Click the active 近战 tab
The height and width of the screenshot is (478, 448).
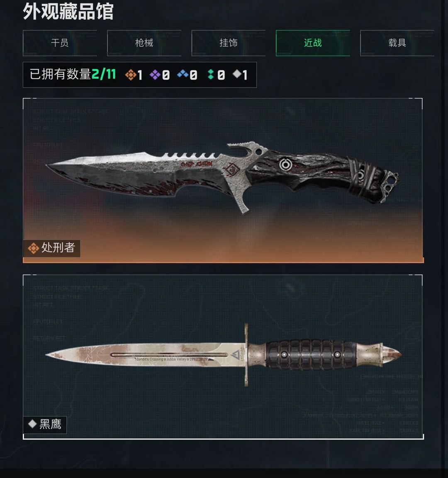coord(313,43)
